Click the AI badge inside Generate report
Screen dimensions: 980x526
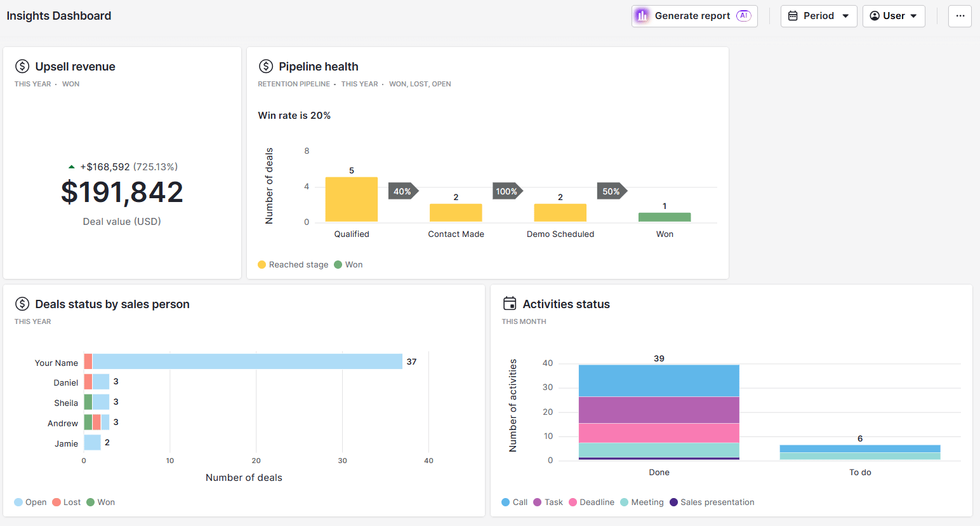click(x=743, y=16)
